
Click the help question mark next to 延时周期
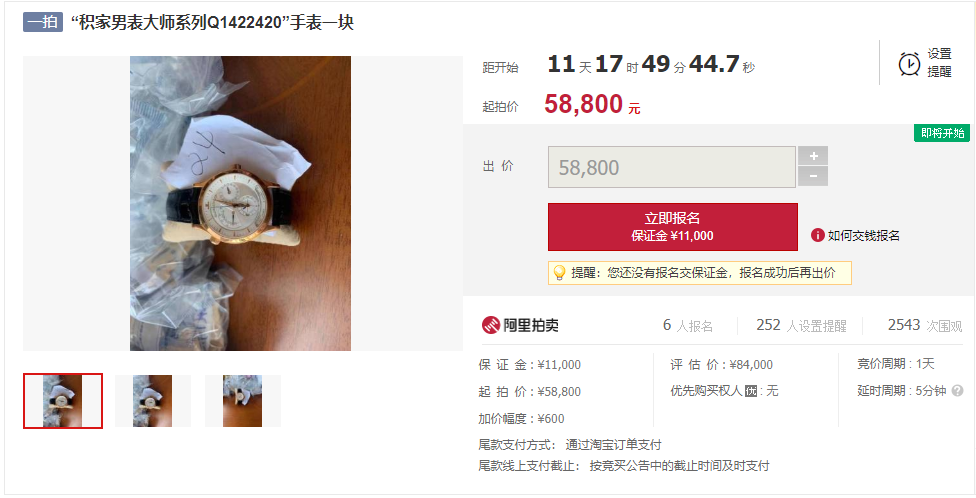click(957, 391)
